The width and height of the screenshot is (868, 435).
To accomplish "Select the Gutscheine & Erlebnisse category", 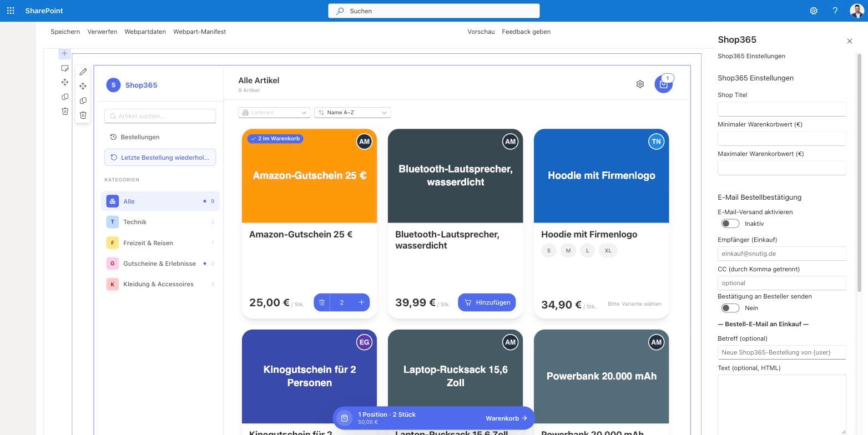I will (x=160, y=264).
